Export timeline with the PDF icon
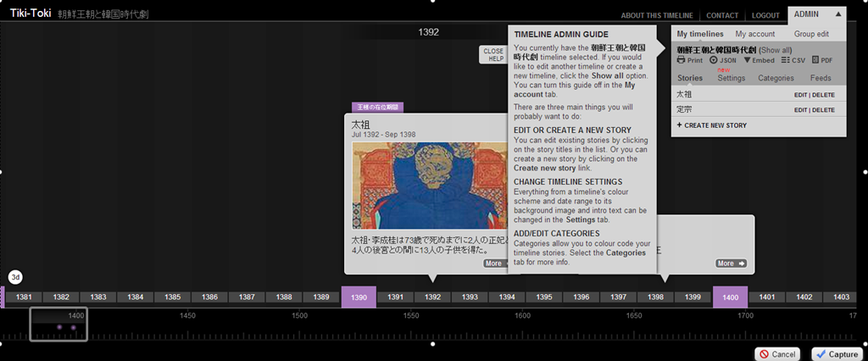868x361 pixels. tap(821, 60)
